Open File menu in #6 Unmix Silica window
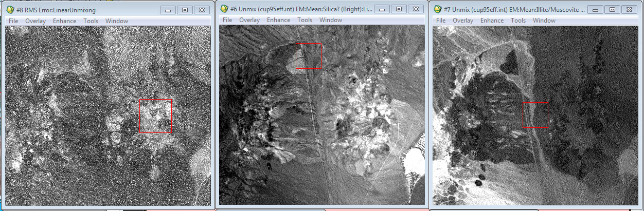 click(x=227, y=20)
